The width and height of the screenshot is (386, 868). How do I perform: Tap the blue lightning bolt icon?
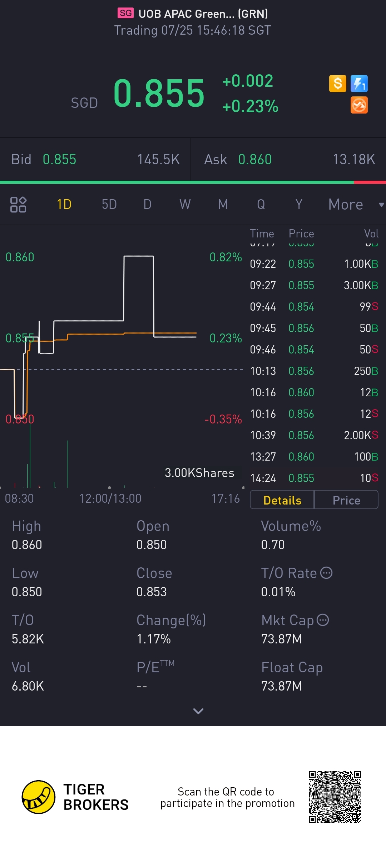coord(359,84)
